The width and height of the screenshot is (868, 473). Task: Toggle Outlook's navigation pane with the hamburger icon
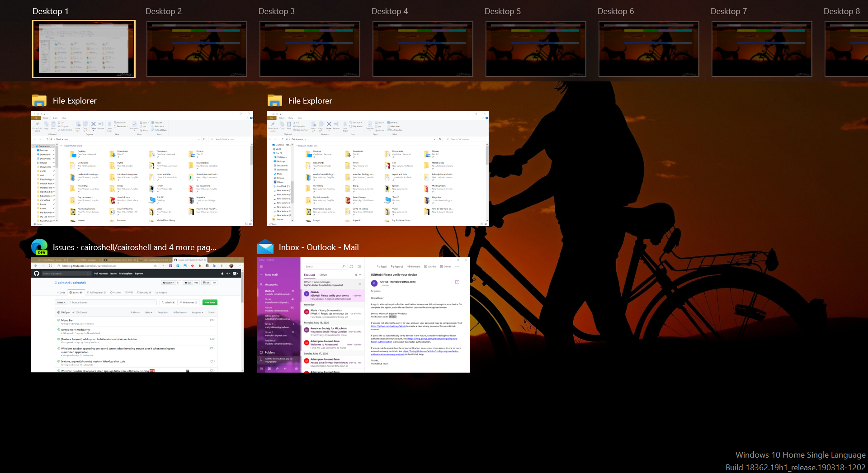click(x=261, y=266)
